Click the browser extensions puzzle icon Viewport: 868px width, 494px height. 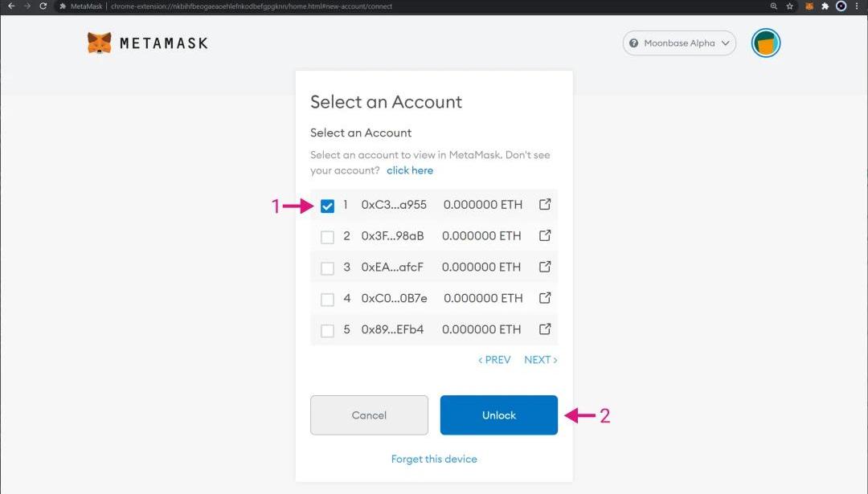pyautogui.click(x=825, y=6)
